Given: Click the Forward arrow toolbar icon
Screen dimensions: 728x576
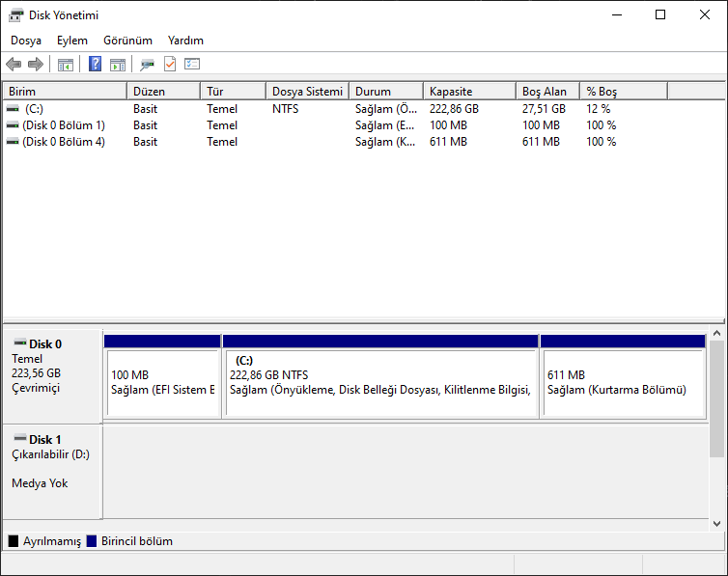Looking at the screenshot, I should [36, 64].
